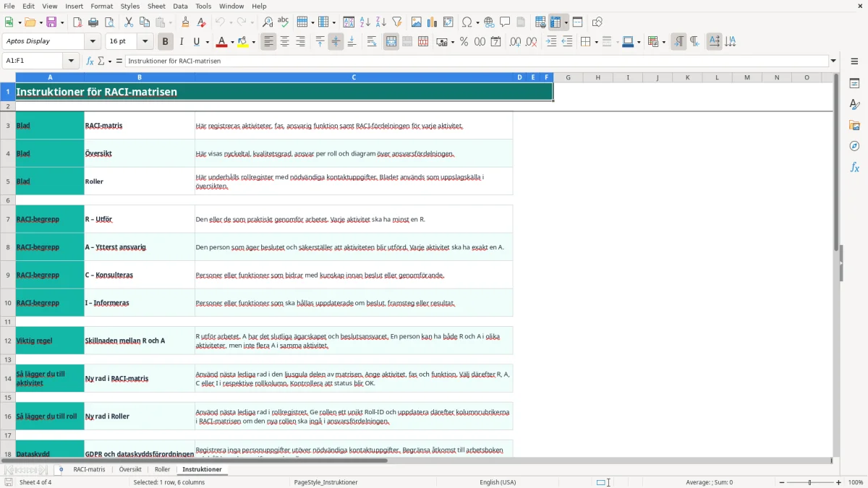Clear direct formatting icon

point(202,22)
